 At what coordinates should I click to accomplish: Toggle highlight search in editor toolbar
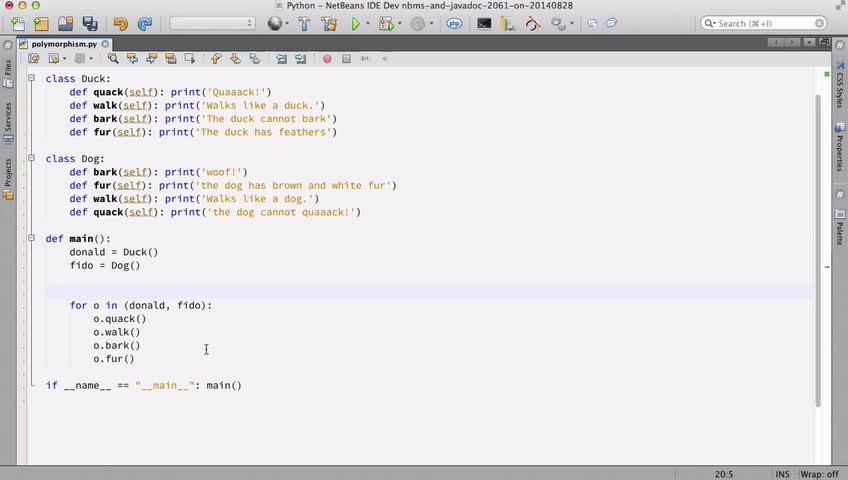pyautogui.click(x=171, y=58)
